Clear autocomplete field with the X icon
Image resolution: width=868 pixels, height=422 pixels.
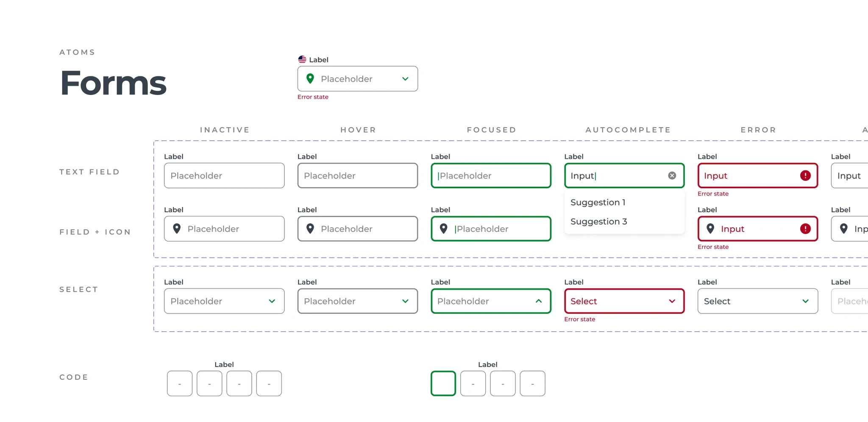[672, 176]
